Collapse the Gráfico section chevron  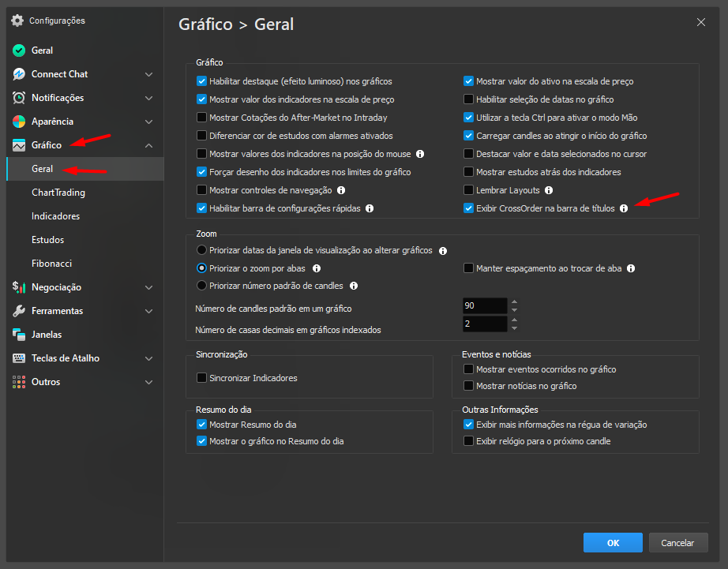[148, 145]
